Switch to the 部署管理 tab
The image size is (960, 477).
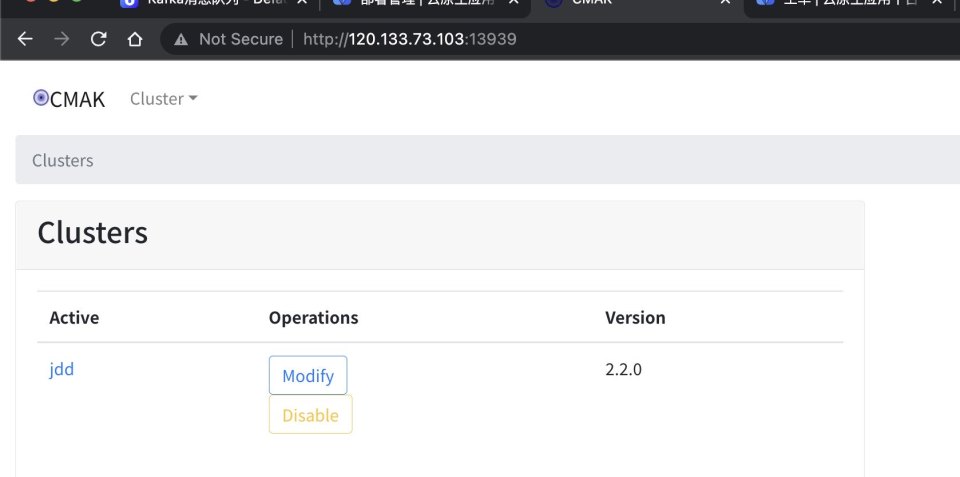420,3
